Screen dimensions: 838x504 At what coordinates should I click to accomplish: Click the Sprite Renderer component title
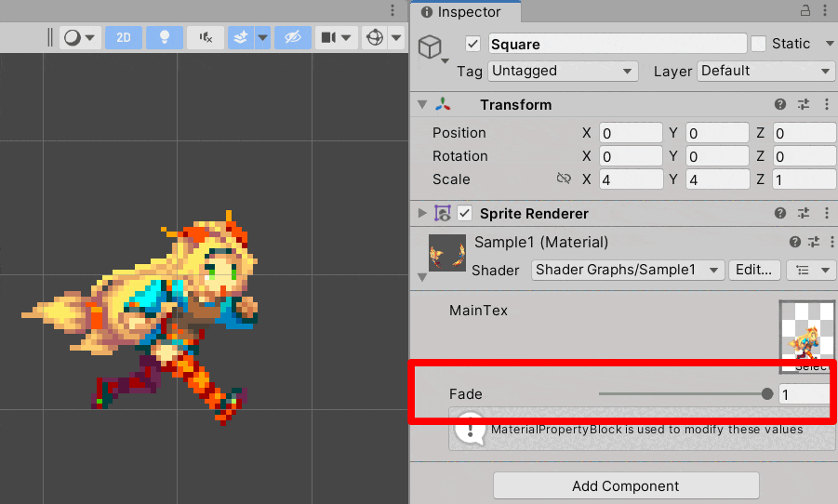point(534,214)
